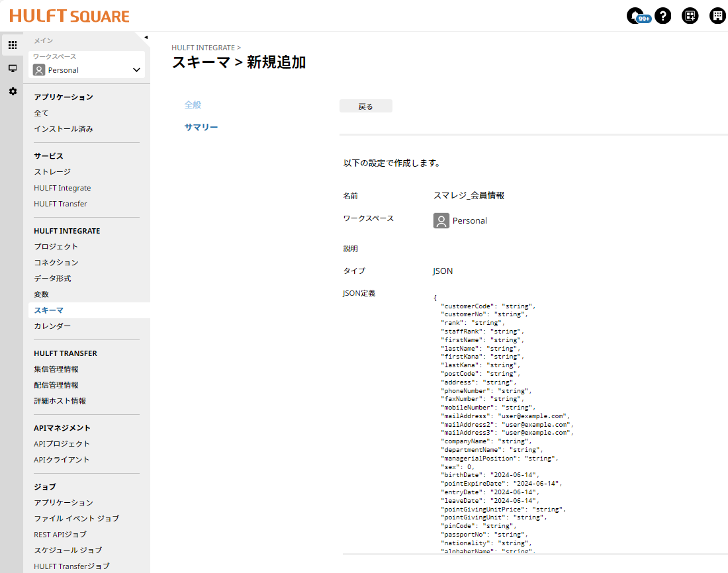Select the apps grid icon in left rail
The width and height of the screenshot is (728, 573).
coord(13,45)
